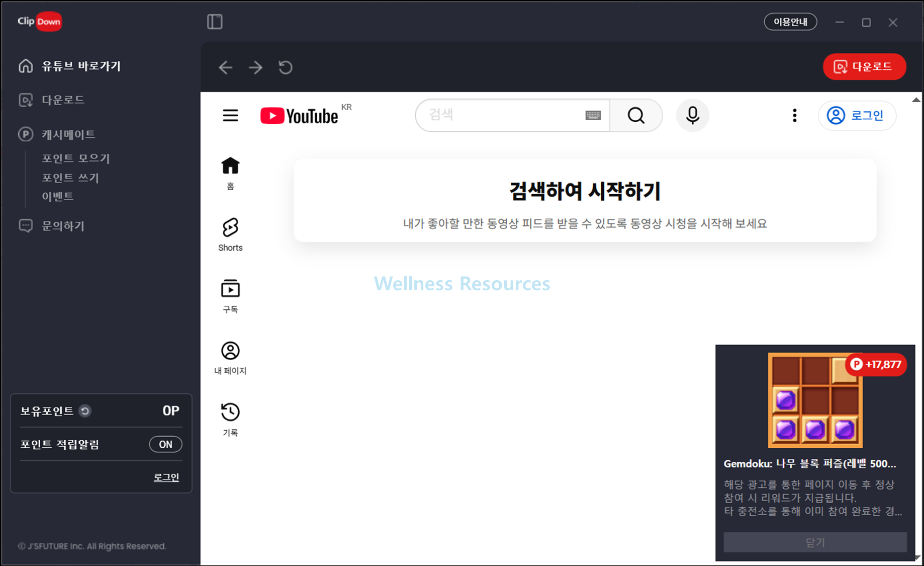
Task: Click the 검색하여 시작하기 heading
Action: 585,191
